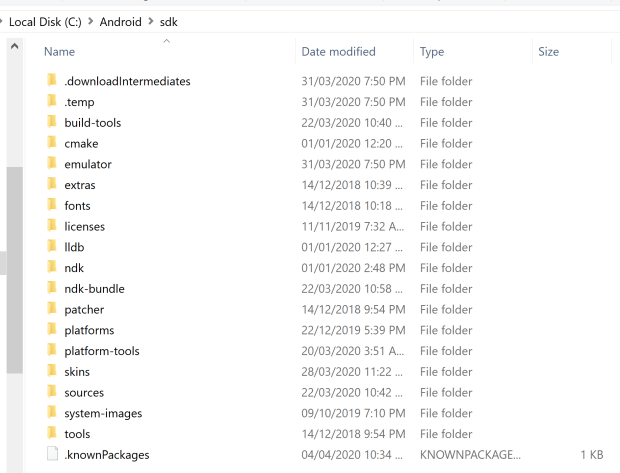Click date '04/04/2020 10:34' of .knownPackages
The image size is (620, 473).
point(352,455)
